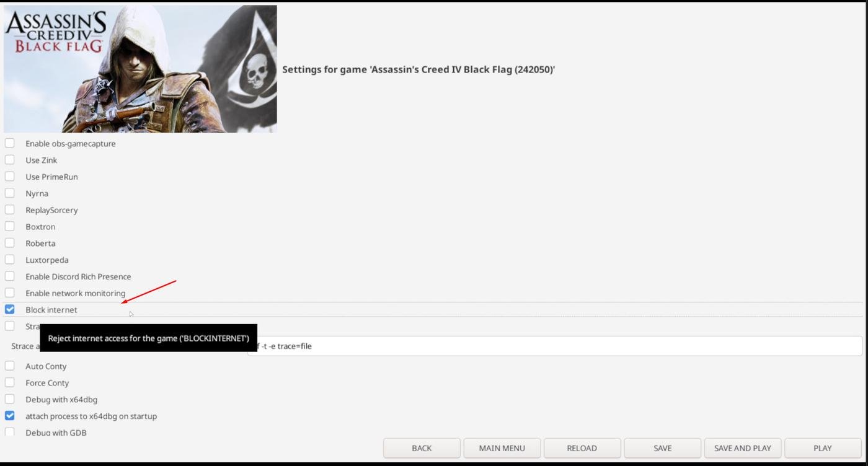Tick the Use Zink checkbox
This screenshot has height=466, width=868.
coord(10,160)
